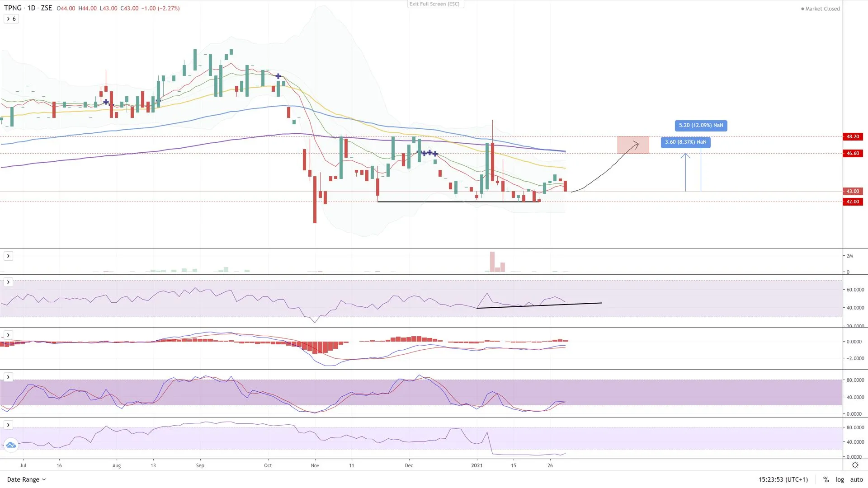
Task: Toggle logarithmic scale mode
Action: (840, 479)
